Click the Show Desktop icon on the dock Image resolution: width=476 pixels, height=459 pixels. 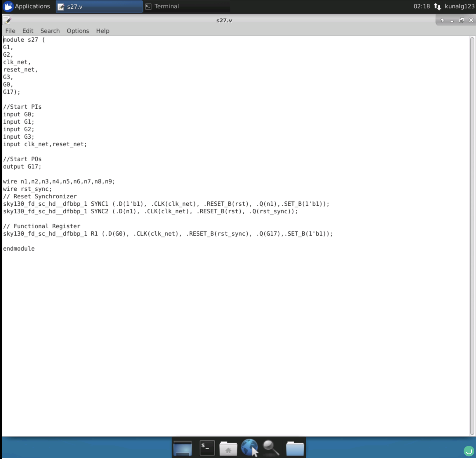[183, 448]
